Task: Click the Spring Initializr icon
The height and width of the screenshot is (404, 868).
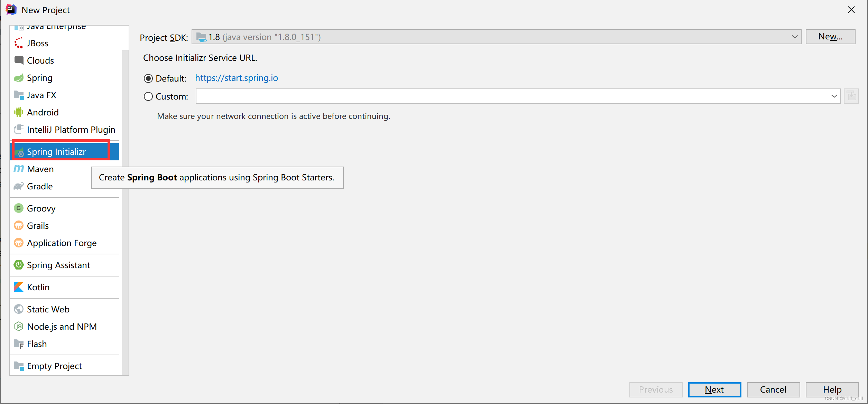Action: point(19,152)
